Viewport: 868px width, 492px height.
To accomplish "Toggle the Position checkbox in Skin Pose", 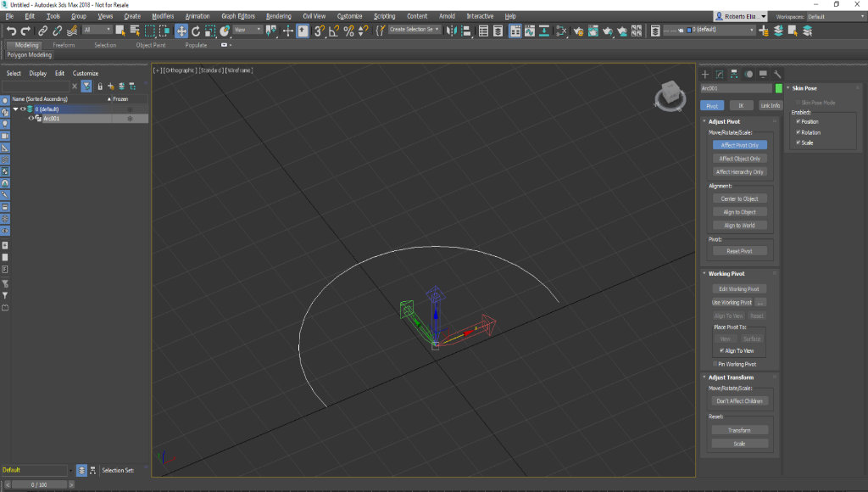I will point(798,121).
